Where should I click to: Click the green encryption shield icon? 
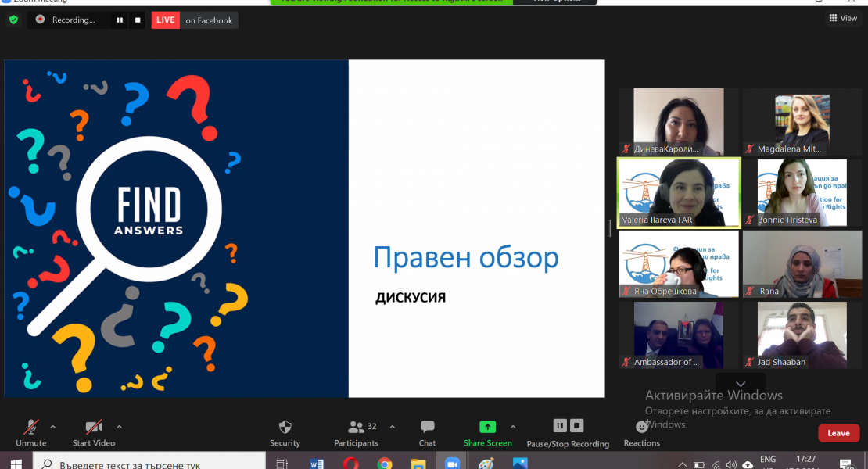point(14,20)
